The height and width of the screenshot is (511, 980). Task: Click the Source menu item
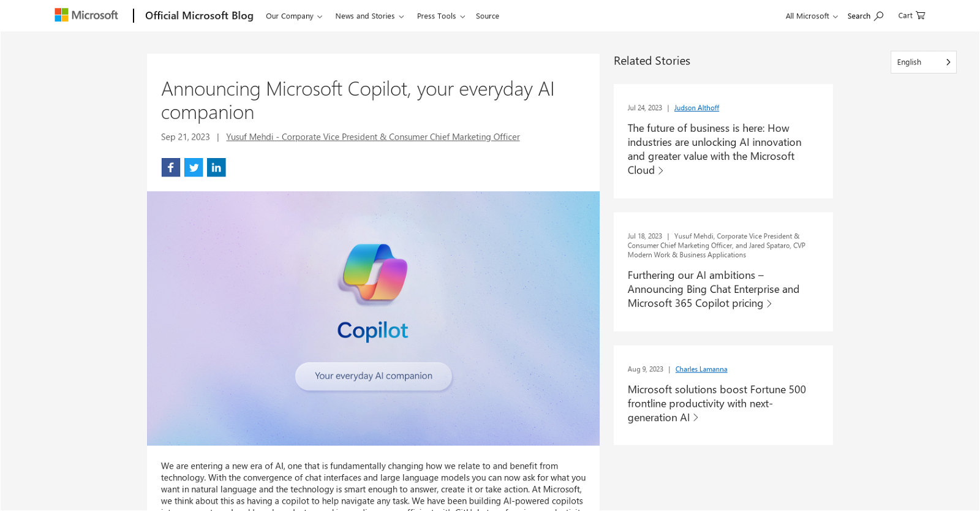pyautogui.click(x=487, y=16)
